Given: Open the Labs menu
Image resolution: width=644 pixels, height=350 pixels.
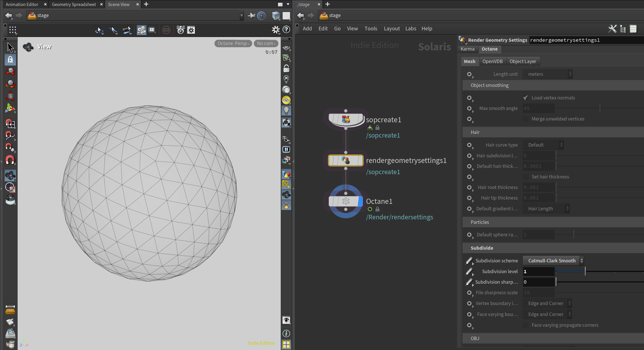Looking at the screenshot, I should pyautogui.click(x=411, y=29).
